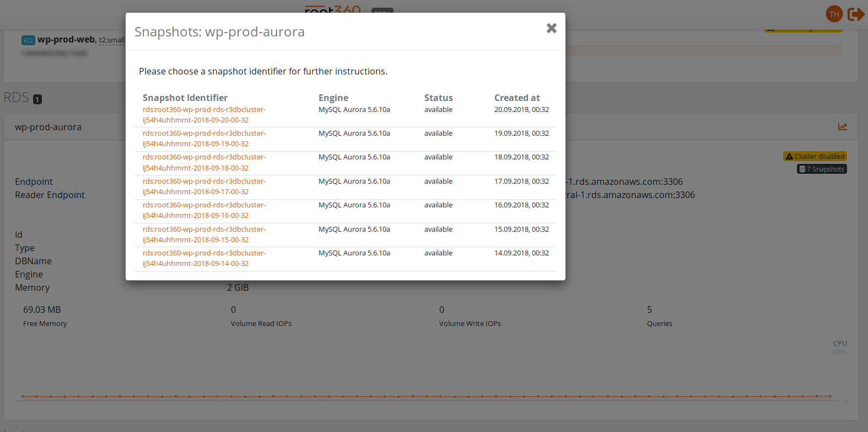The height and width of the screenshot is (432, 868).
Task: Open the 2018-09-20-00-32 snapshot identifier link
Action: click(204, 115)
